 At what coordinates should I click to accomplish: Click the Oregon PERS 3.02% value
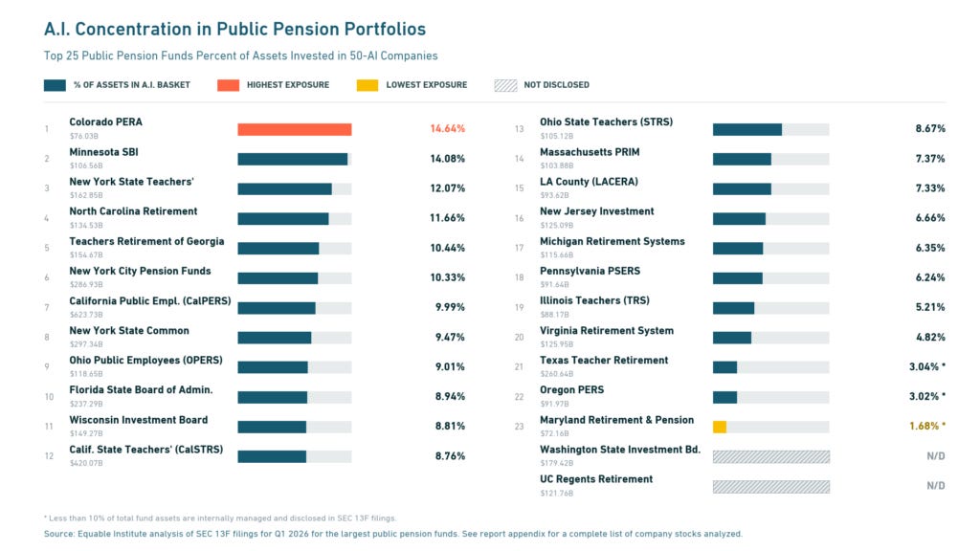click(926, 396)
